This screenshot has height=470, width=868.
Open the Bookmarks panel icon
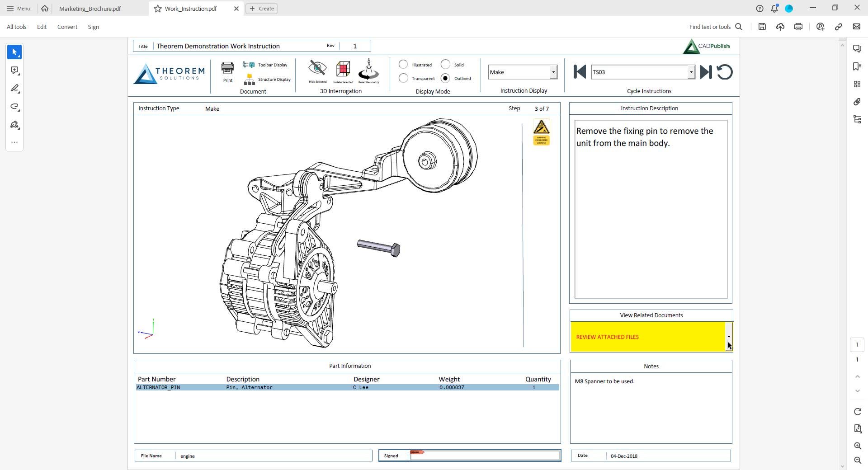(857, 66)
